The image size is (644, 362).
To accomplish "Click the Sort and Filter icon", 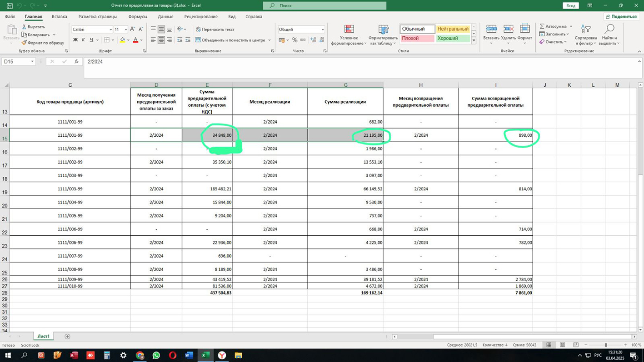I will [586, 30].
